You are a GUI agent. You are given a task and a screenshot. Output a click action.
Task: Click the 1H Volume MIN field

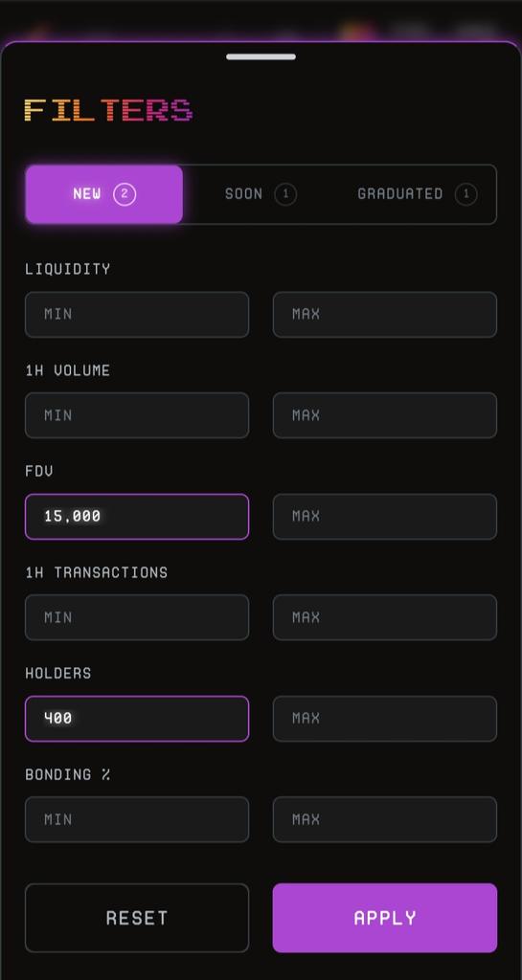[x=137, y=415]
